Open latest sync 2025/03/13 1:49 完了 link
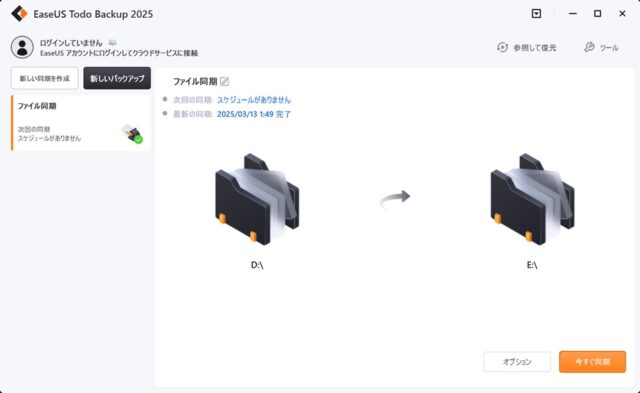The height and width of the screenshot is (393, 640). coord(254,114)
